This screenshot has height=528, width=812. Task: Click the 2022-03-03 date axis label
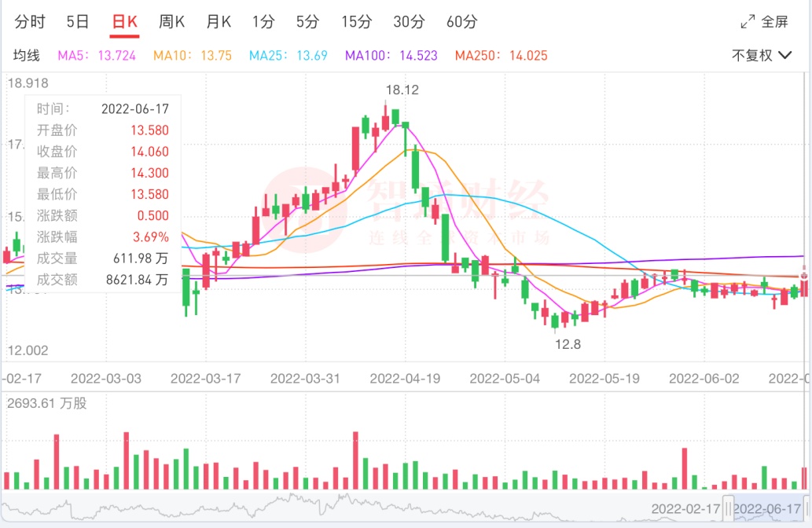point(106,379)
